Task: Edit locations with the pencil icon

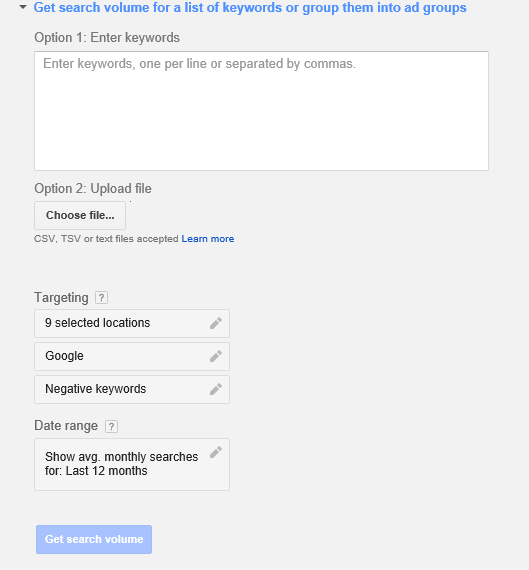Action: 216,323
